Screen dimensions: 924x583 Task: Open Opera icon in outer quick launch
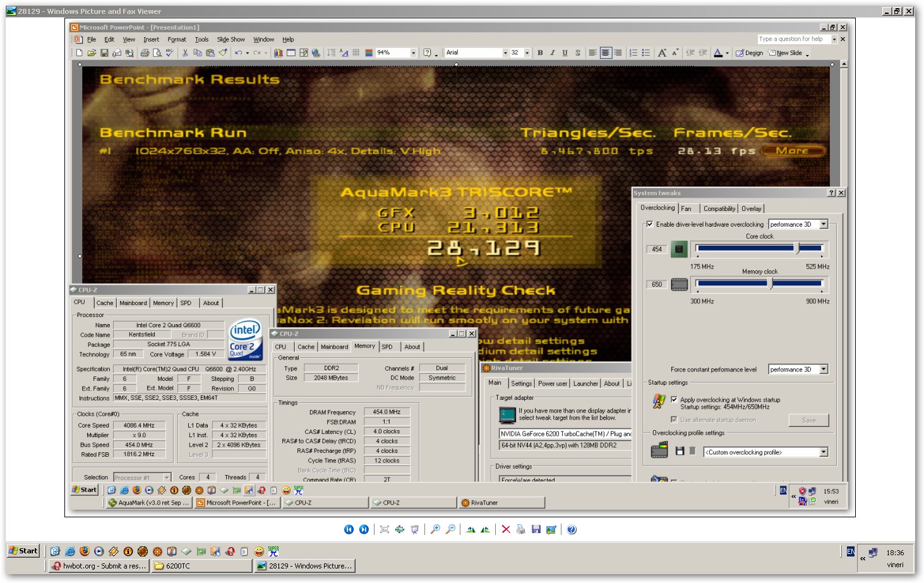(x=229, y=551)
